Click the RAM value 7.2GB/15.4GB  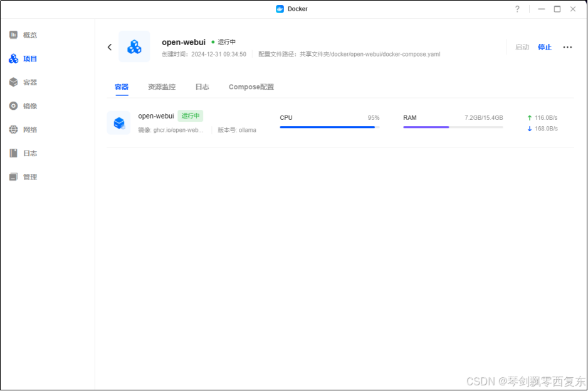tap(484, 118)
